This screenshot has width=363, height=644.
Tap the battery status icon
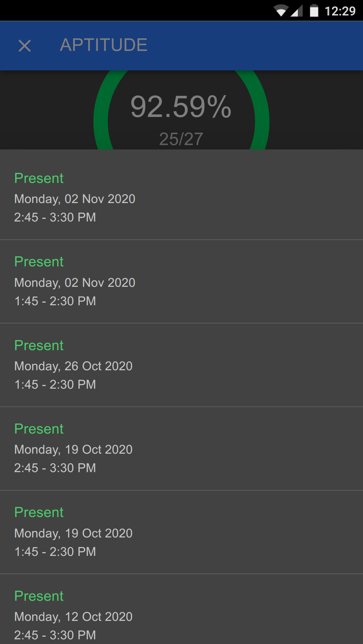point(314,11)
